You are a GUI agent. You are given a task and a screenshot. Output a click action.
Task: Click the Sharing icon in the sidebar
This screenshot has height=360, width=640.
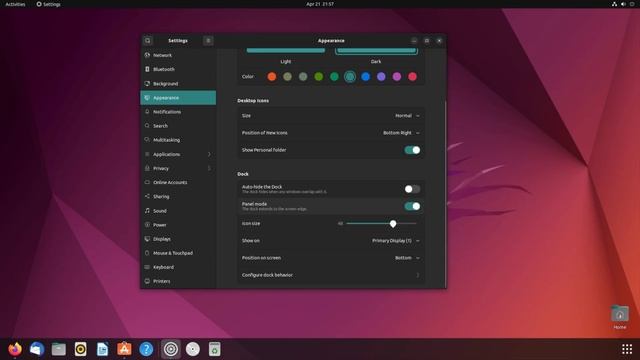pos(147,196)
